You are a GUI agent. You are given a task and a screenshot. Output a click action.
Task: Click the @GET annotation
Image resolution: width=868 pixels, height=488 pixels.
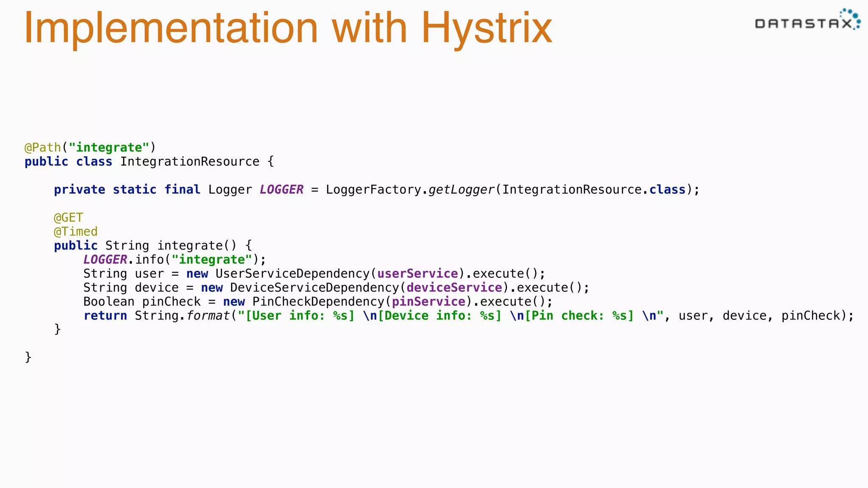click(68, 218)
